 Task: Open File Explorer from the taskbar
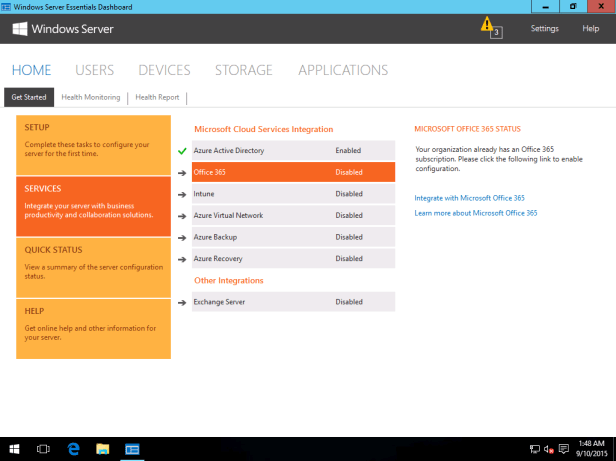coord(102,450)
